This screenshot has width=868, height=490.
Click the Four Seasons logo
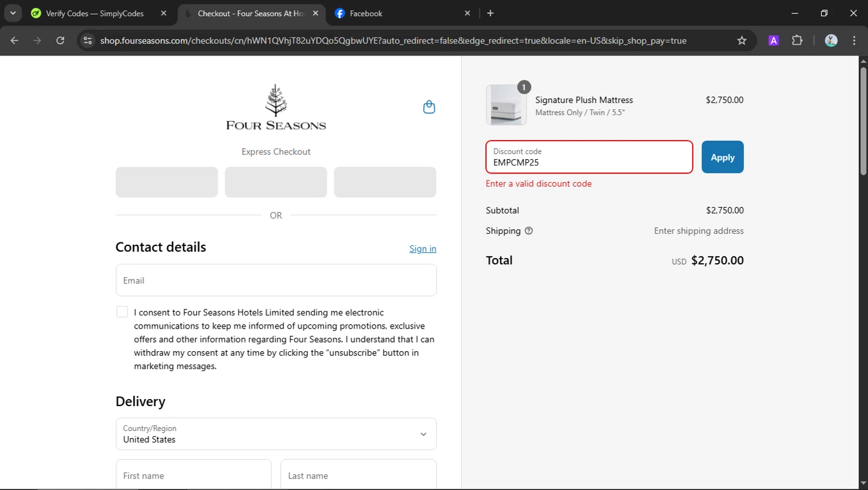pyautogui.click(x=276, y=107)
